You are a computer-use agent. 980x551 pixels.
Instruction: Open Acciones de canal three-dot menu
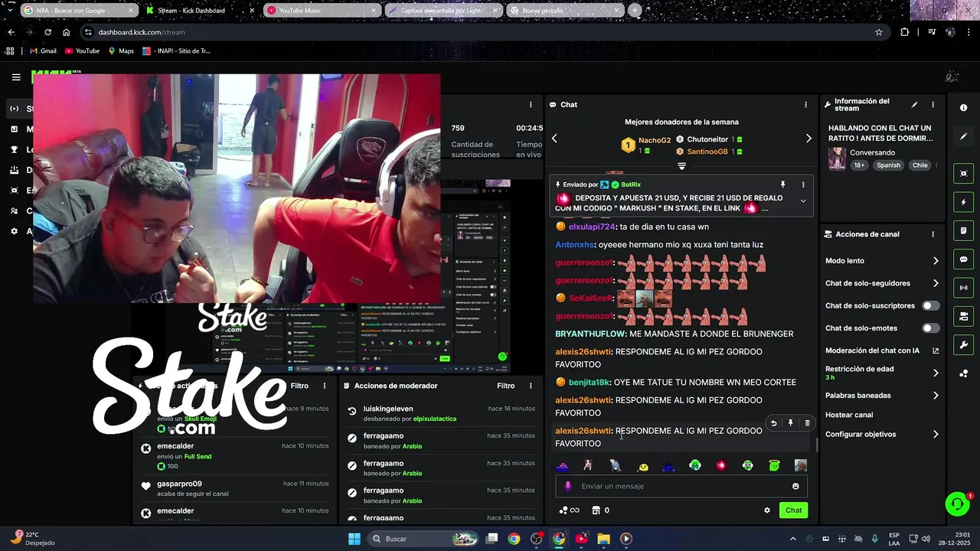pyautogui.click(x=933, y=234)
